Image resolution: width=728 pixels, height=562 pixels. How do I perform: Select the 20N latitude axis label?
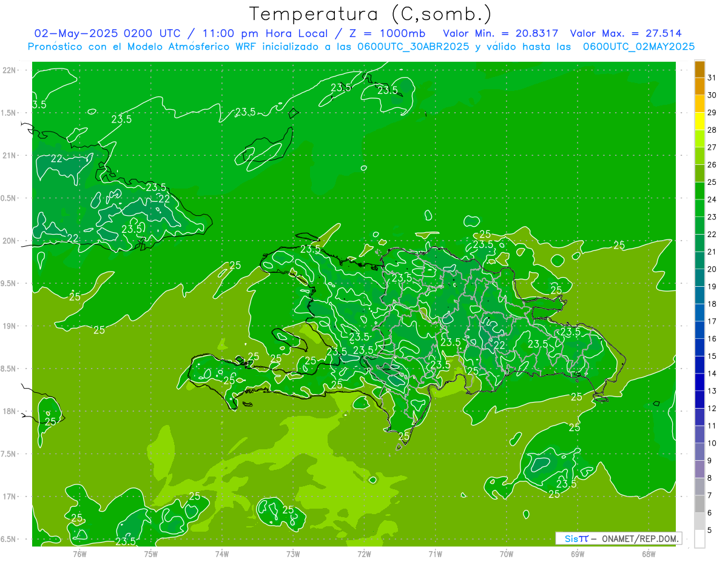(10, 241)
